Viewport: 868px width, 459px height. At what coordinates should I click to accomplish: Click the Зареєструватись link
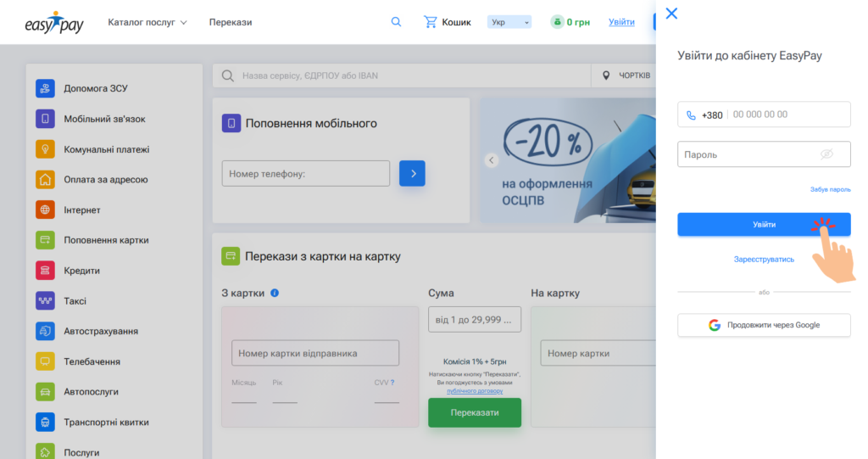(764, 259)
